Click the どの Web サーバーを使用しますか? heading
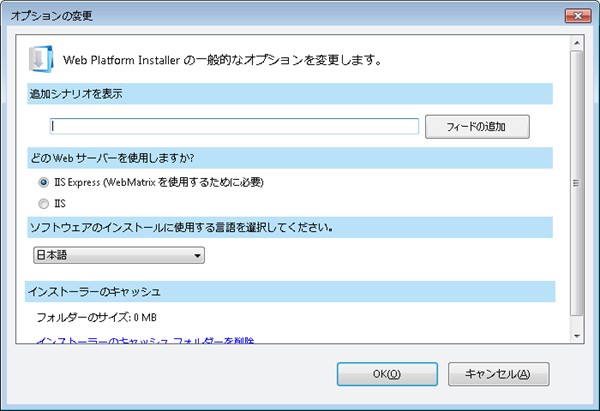The image size is (600, 411). coord(112,158)
